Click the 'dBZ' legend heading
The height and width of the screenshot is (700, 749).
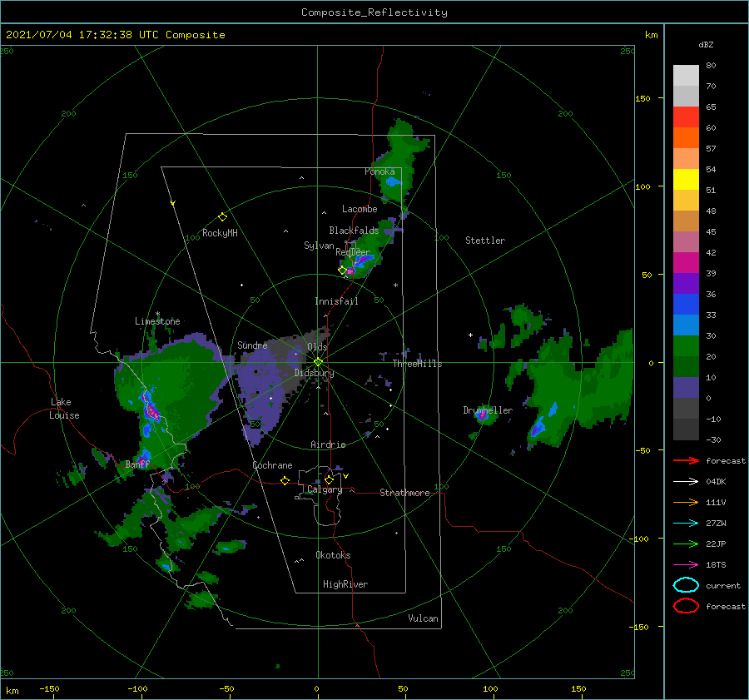[706, 44]
